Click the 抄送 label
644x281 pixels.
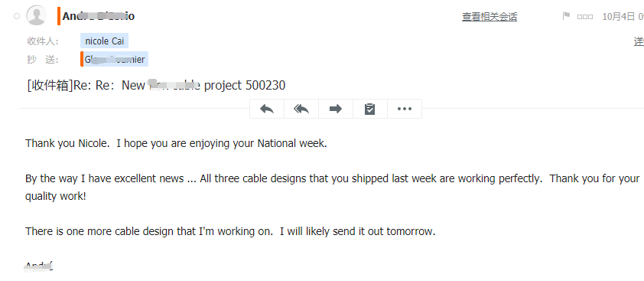coord(43,60)
